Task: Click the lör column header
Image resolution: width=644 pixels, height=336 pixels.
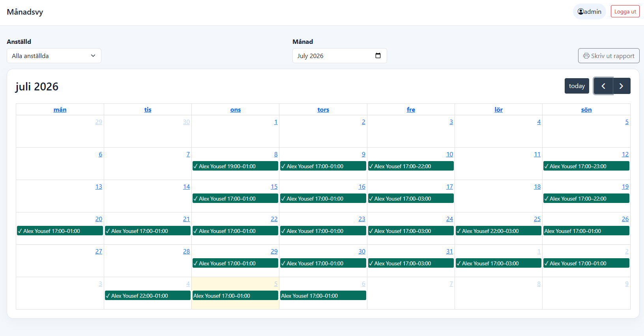Action: pyautogui.click(x=499, y=110)
